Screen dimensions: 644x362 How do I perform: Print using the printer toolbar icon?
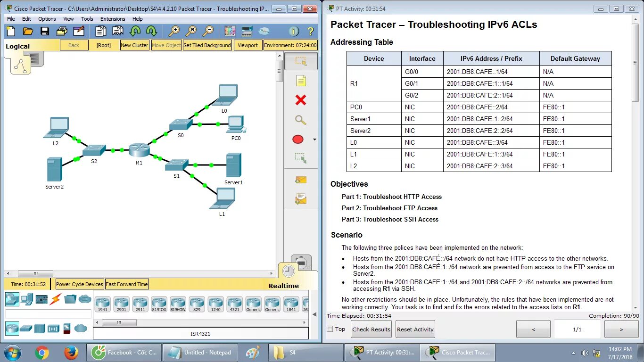pos(62,32)
